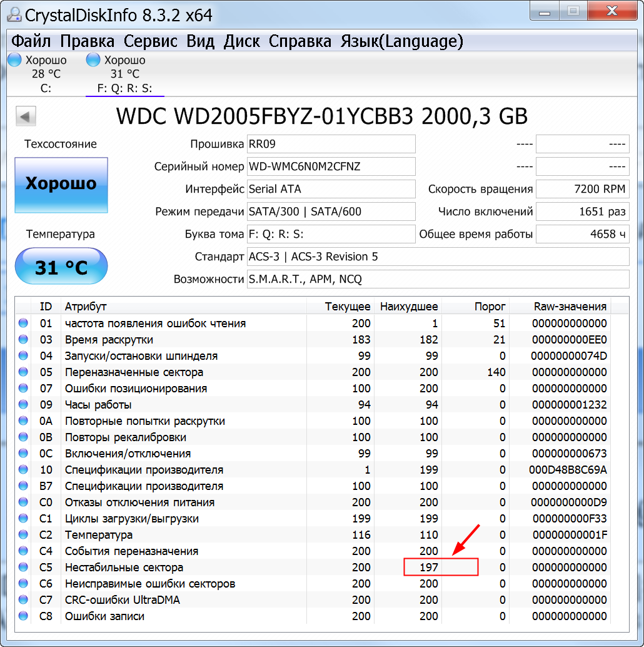This screenshot has width=644, height=647.
Task: Open the Диск menu
Action: [x=241, y=41]
